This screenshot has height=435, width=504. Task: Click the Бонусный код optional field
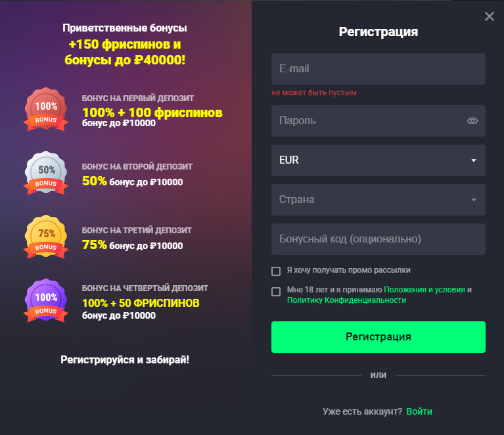378,239
